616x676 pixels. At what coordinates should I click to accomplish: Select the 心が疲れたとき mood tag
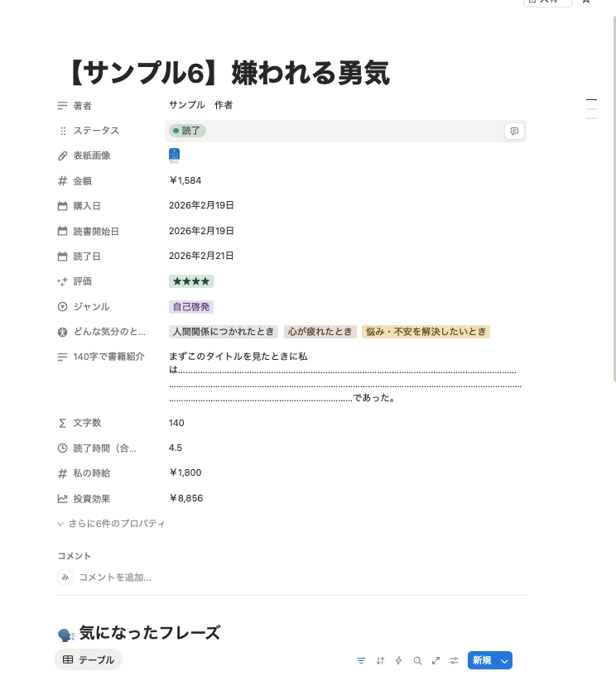click(x=320, y=332)
